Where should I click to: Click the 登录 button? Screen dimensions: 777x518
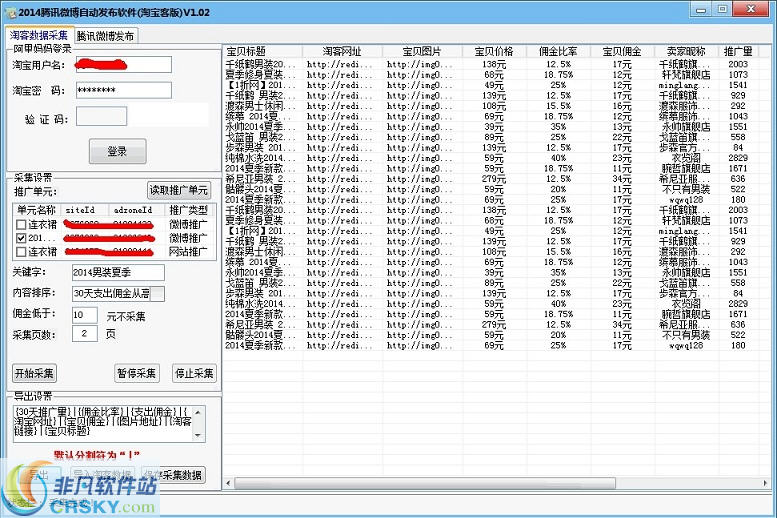[x=117, y=151]
